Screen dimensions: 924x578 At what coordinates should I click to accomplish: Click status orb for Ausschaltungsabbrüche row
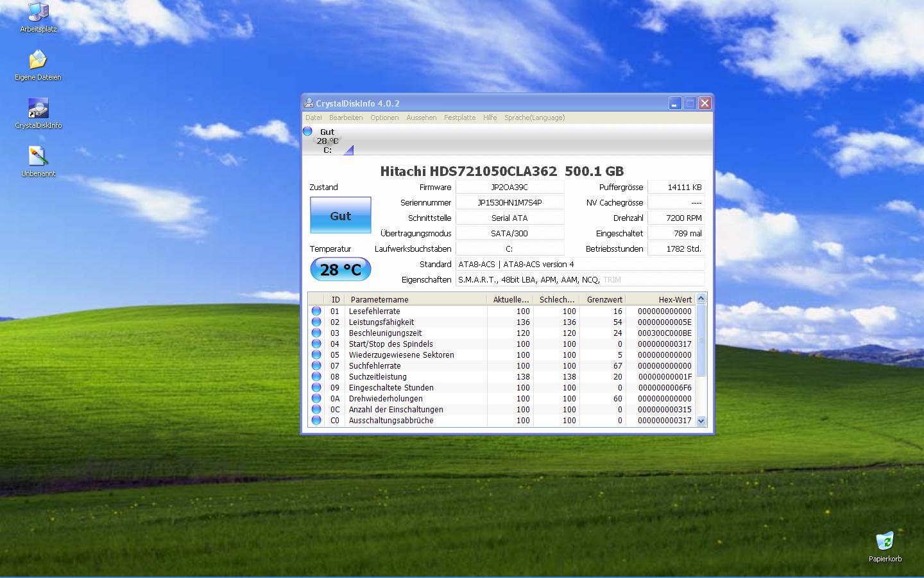coord(316,420)
